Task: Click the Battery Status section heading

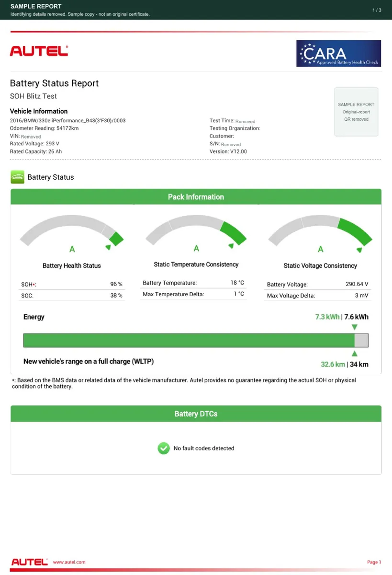Action: click(x=51, y=177)
